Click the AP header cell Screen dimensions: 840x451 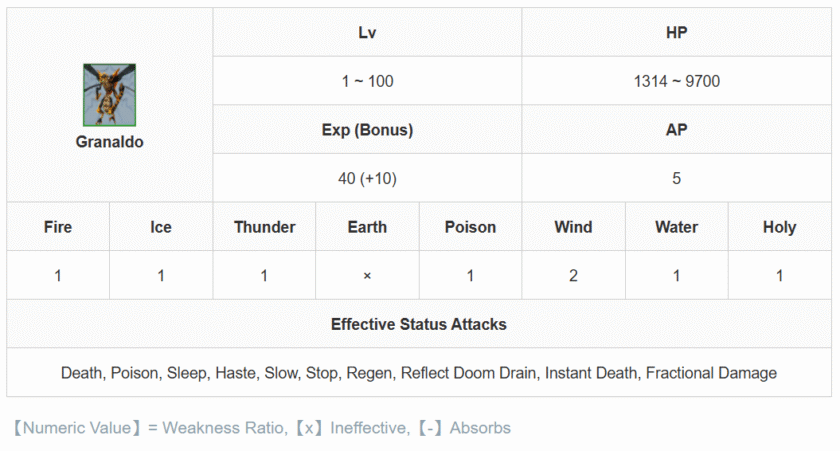click(676, 130)
